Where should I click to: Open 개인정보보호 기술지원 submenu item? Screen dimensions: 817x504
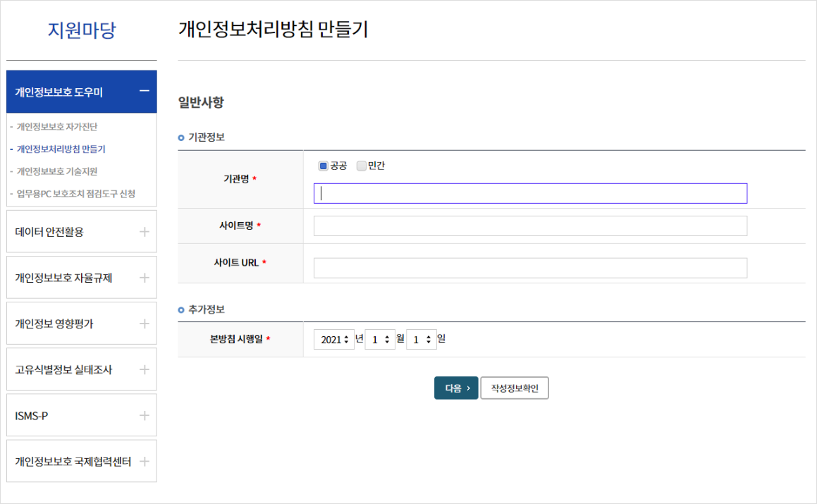point(57,171)
